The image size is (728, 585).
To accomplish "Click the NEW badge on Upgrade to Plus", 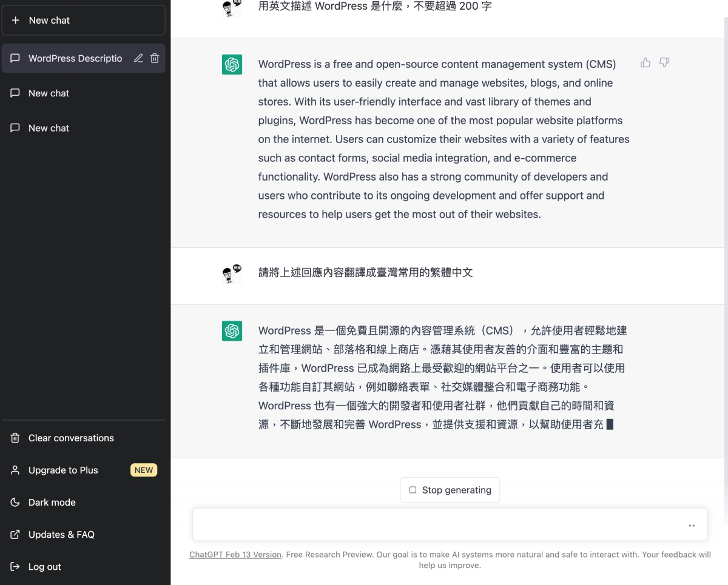I will click(x=144, y=470).
